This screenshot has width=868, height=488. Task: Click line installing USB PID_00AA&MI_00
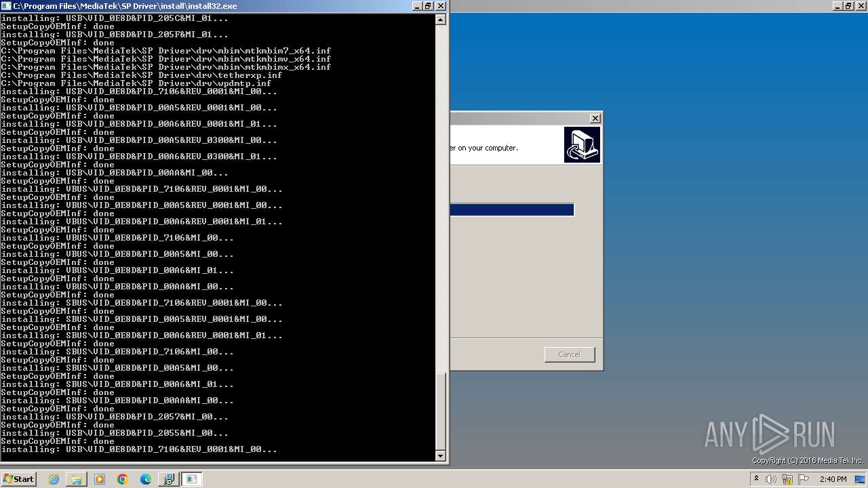coord(115,173)
